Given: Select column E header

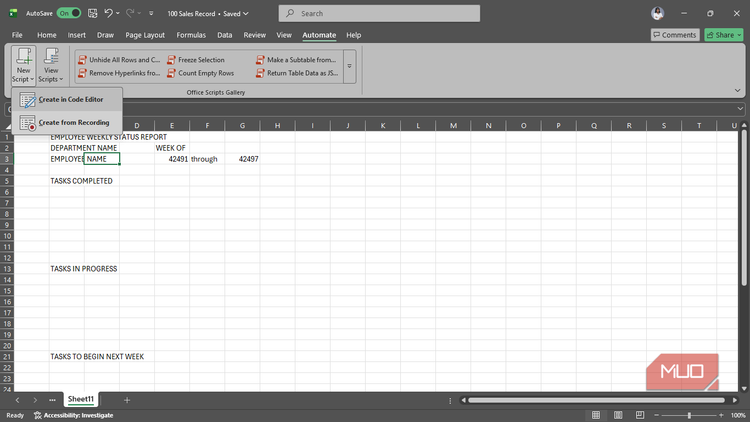Looking at the screenshot, I should coord(172,125).
